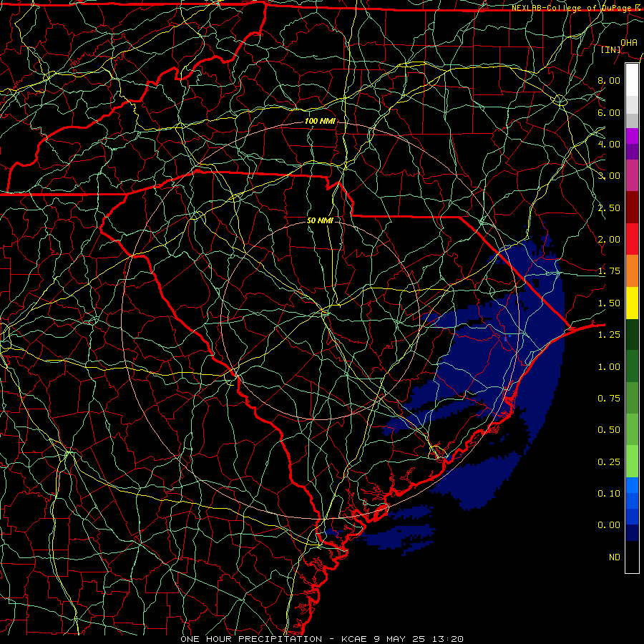This screenshot has width=644, height=644.
Task: Click the yellow swatch beside 1.50
Action: click(x=632, y=303)
